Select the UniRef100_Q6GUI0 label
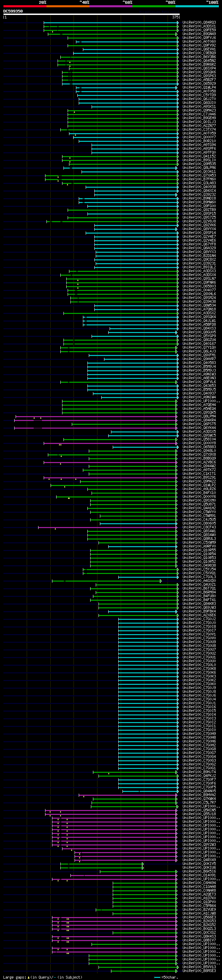This screenshot has height=980, width=222. pyautogui.click(x=199, y=103)
